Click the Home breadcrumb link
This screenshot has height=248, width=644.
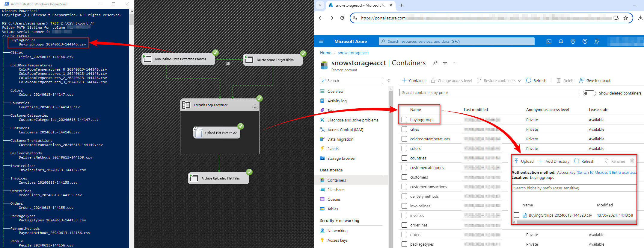[x=325, y=53]
